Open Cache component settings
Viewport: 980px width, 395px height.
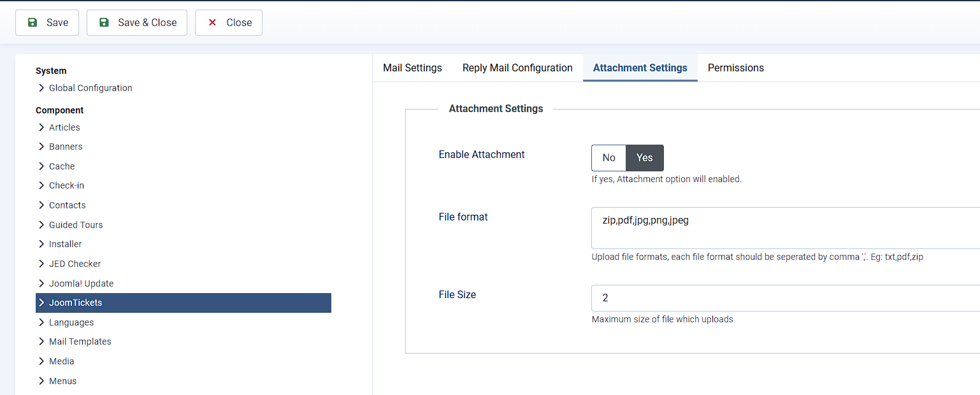pyautogui.click(x=62, y=166)
